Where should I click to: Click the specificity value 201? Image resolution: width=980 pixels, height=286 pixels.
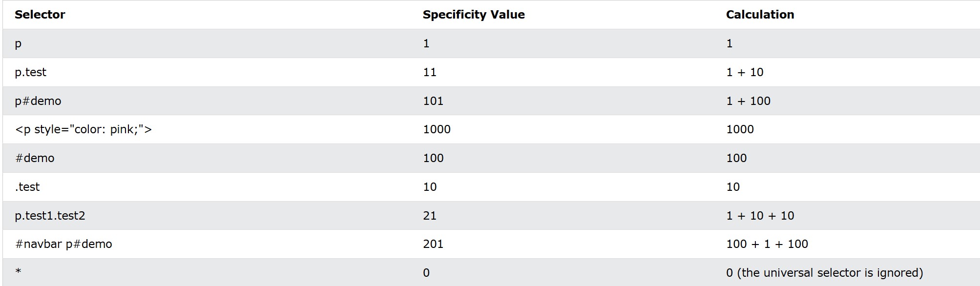tap(433, 244)
